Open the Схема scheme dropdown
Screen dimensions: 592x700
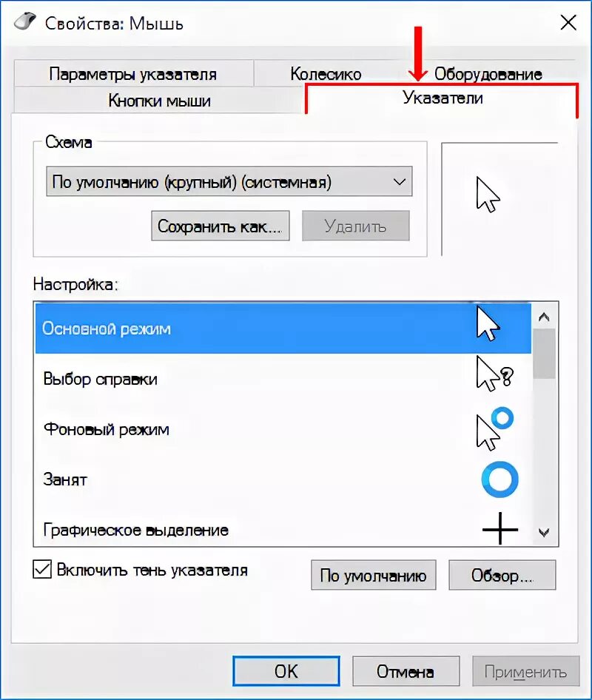[229, 182]
